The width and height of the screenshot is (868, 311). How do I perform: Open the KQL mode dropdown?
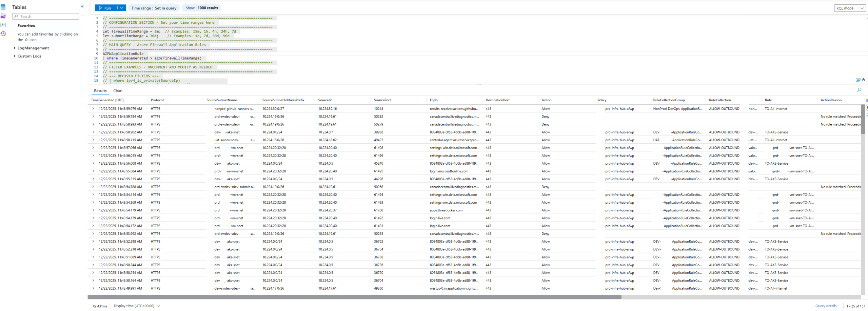pos(849,8)
